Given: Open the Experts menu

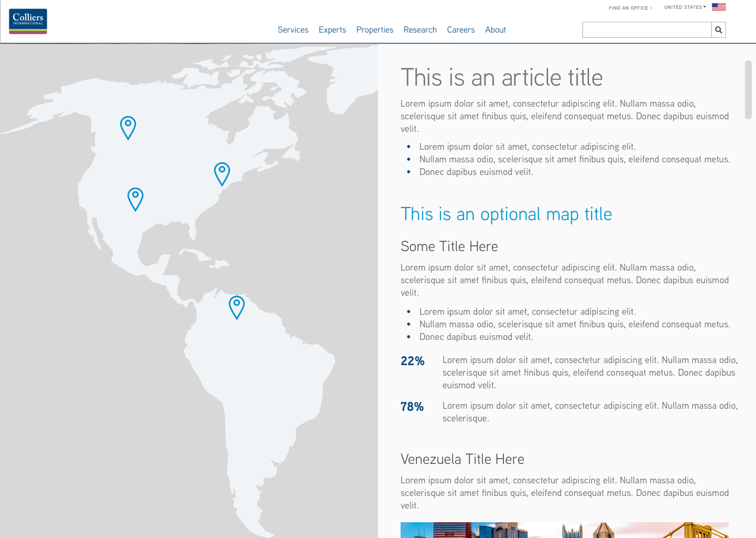Looking at the screenshot, I should click(332, 30).
